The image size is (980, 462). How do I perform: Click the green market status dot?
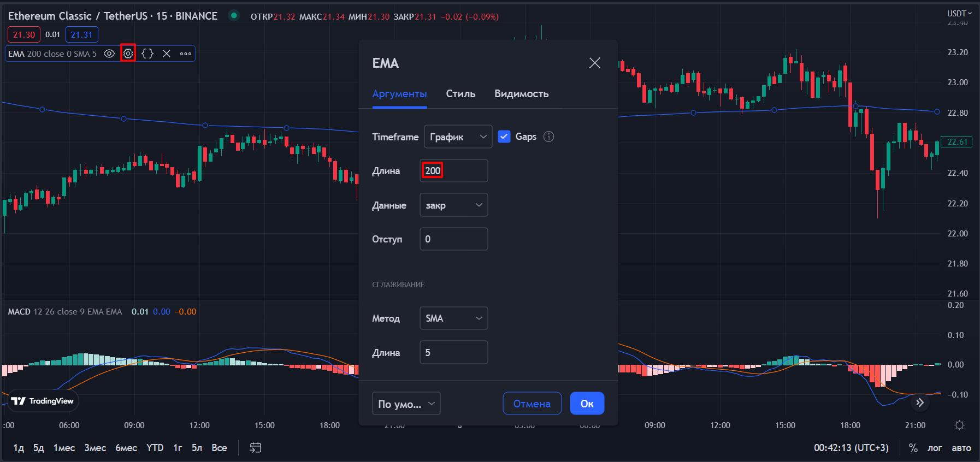pyautogui.click(x=234, y=15)
